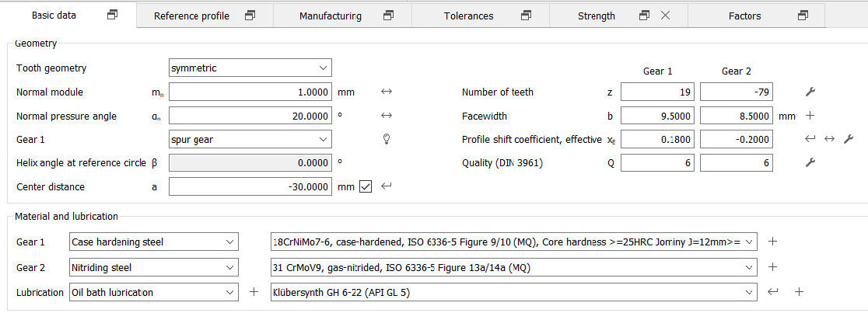The height and width of the screenshot is (320, 868).
Task: Click plus icon beside Gear 2 material
Action: coord(773,267)
